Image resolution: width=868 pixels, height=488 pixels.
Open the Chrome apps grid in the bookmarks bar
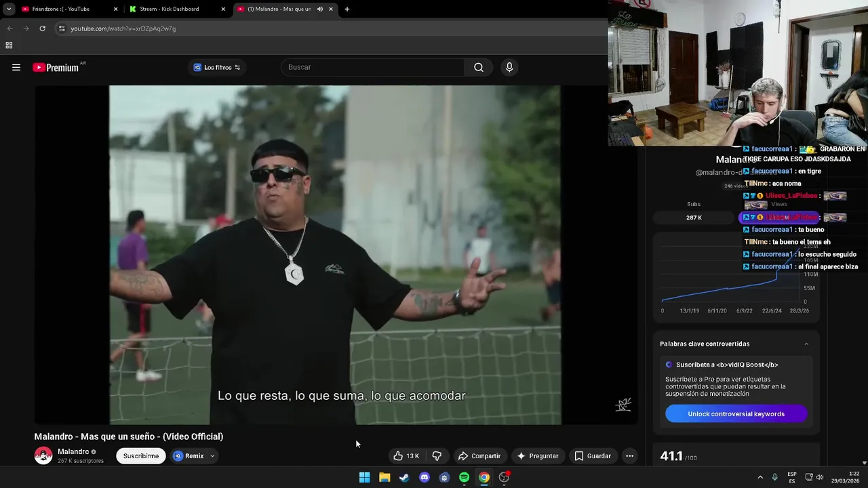point(9,45)
